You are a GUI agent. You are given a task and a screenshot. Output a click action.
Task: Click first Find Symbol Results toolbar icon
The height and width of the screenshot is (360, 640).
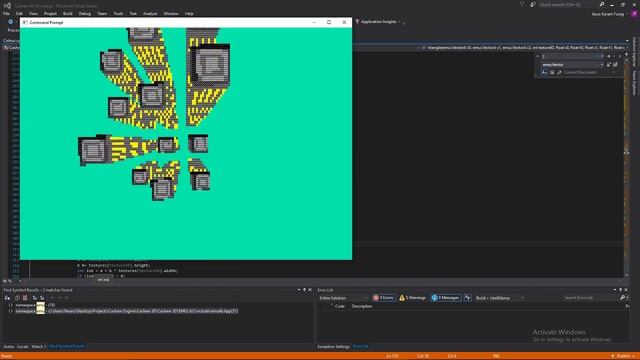tap(7, 298)
